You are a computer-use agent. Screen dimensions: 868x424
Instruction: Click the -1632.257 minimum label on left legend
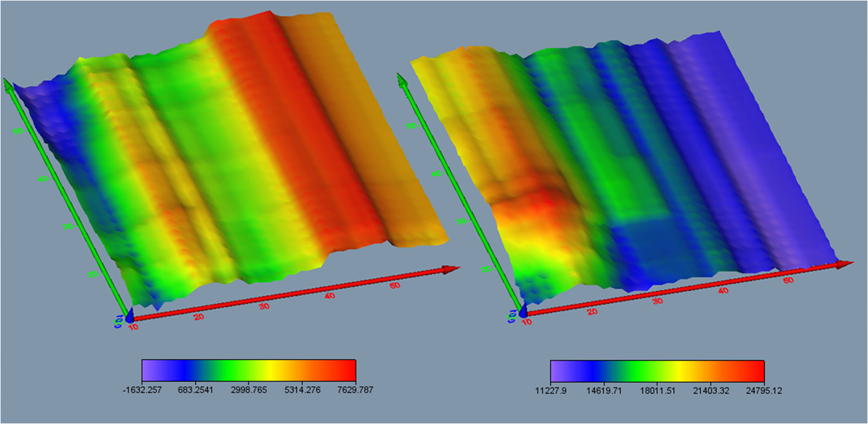(x=142, y=390)
